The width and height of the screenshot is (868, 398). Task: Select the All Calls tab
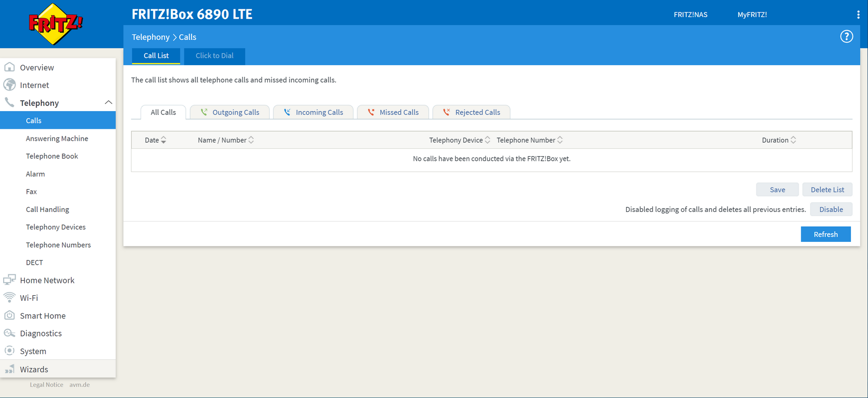pyautogui.click(x=163, y=112)
